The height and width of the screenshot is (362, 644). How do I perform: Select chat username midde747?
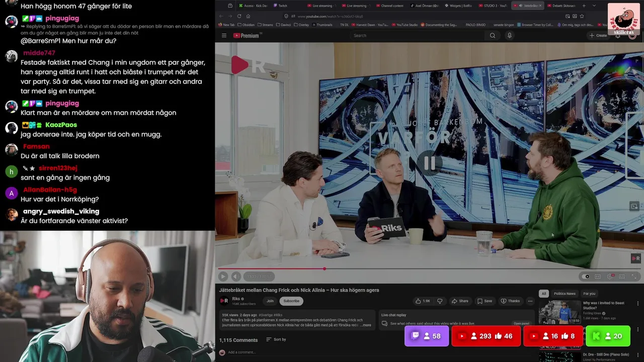click(39, 53)
